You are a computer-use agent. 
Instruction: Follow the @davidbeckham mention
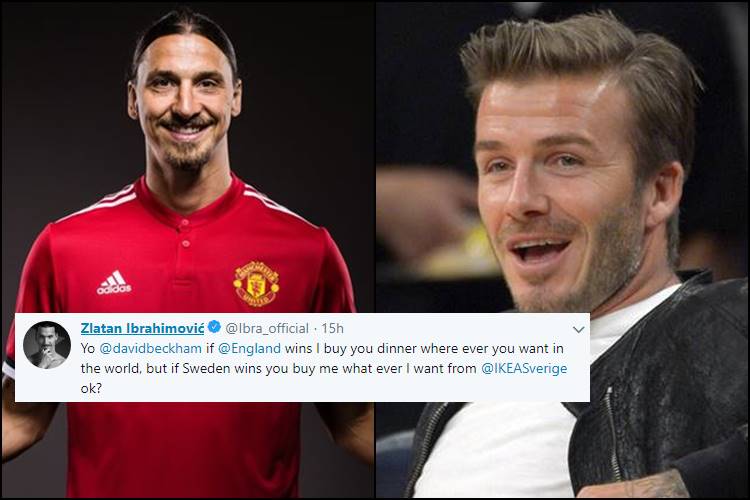click(151, 348)
